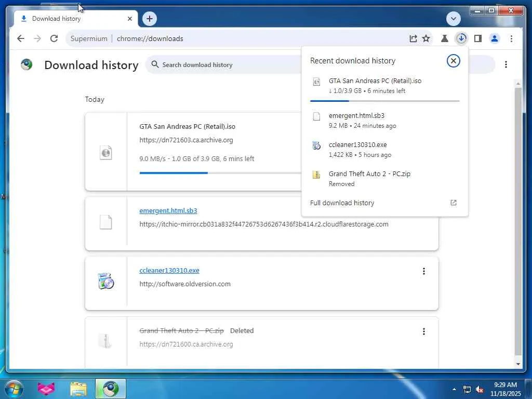Click the scrollbar up arrow

518,84
